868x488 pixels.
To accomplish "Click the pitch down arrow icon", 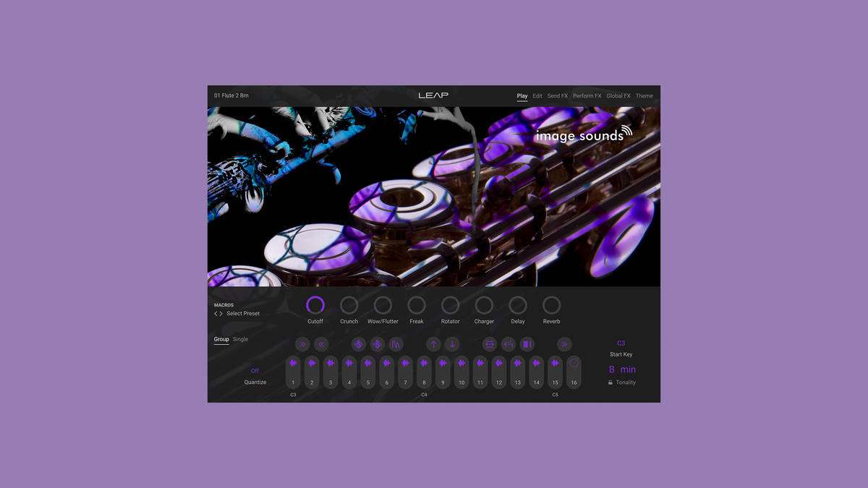I will coord(452,344).
